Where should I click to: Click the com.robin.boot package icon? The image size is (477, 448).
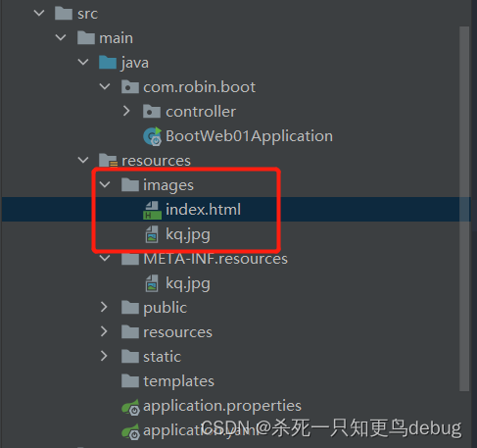[x=130, y=87]
